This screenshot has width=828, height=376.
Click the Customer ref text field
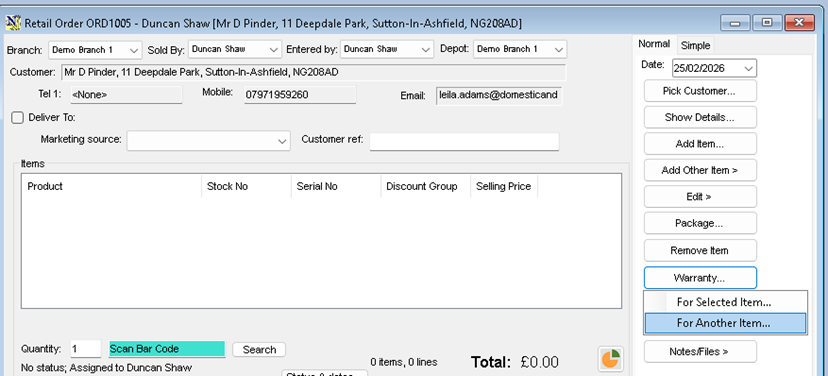[464, 141]
